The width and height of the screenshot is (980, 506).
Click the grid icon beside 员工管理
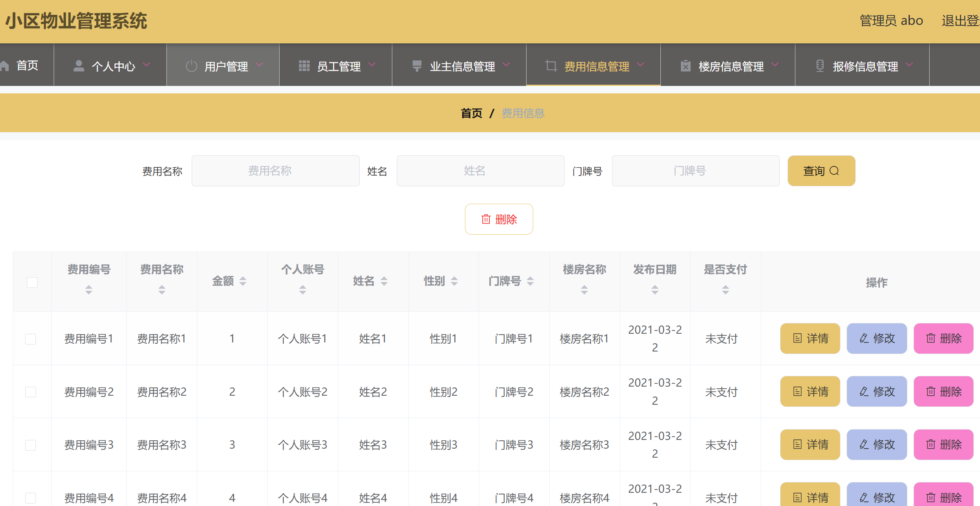(304, 65)
